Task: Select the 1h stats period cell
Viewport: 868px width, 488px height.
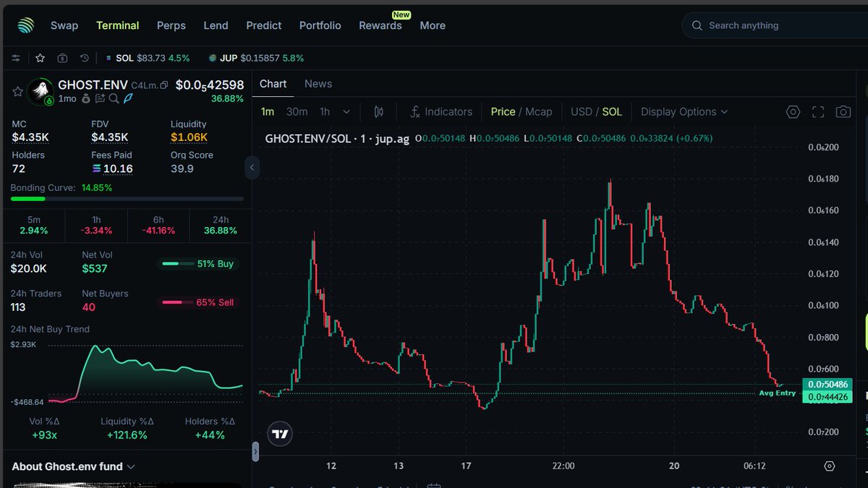Action: (x=96, y=225)
